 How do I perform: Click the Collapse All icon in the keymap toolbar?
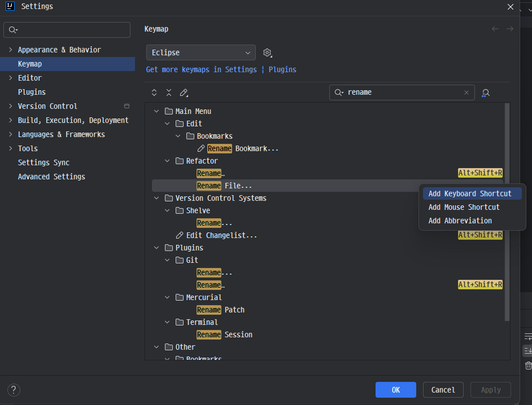[x=168, y=92]
